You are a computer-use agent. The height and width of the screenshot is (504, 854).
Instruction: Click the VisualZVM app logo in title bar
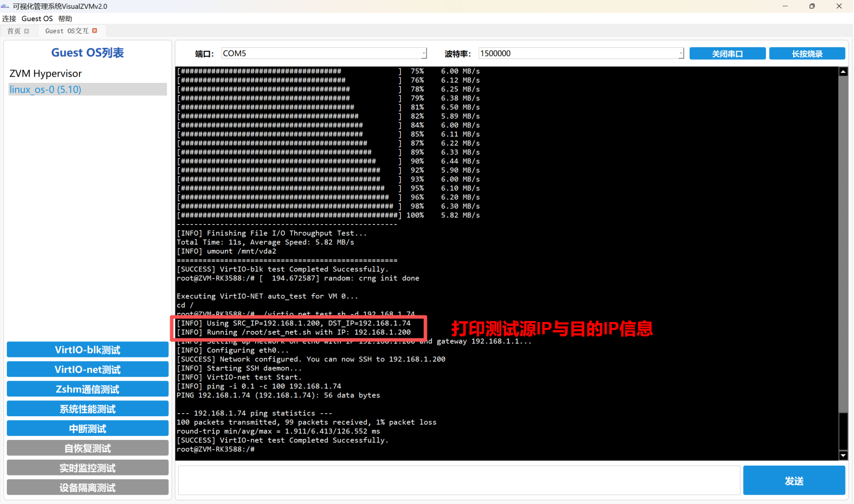5,6
